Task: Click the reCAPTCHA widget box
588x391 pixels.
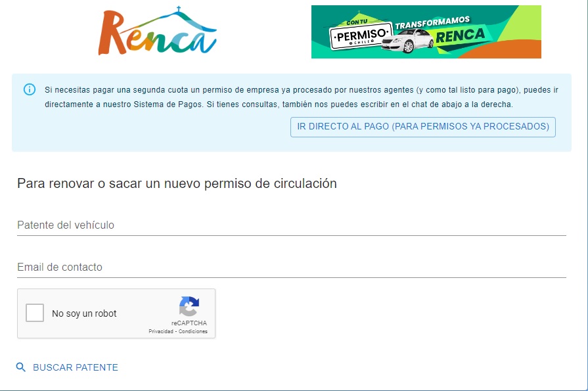Action: (116, 313)
